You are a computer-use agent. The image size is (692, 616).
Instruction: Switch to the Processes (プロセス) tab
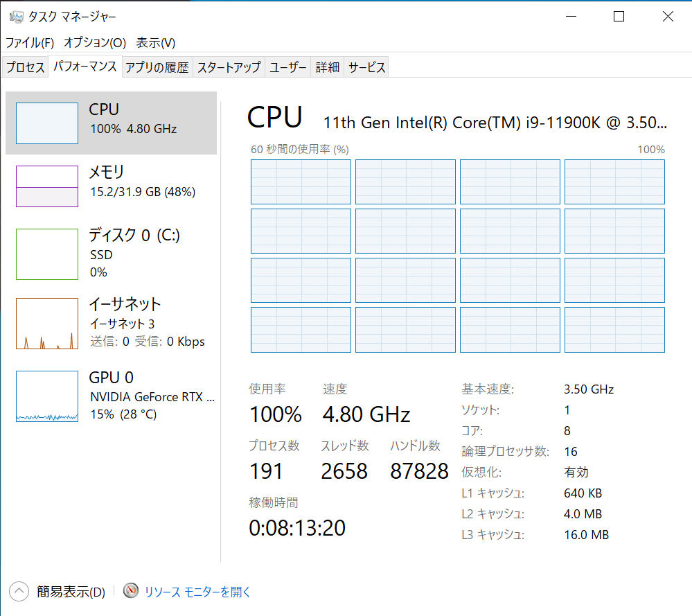(26, 67)
